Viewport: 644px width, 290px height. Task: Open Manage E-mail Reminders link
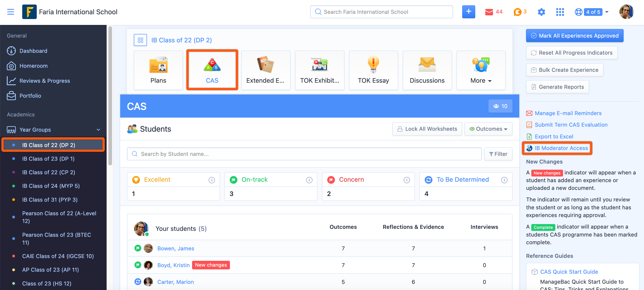(568, 113)
